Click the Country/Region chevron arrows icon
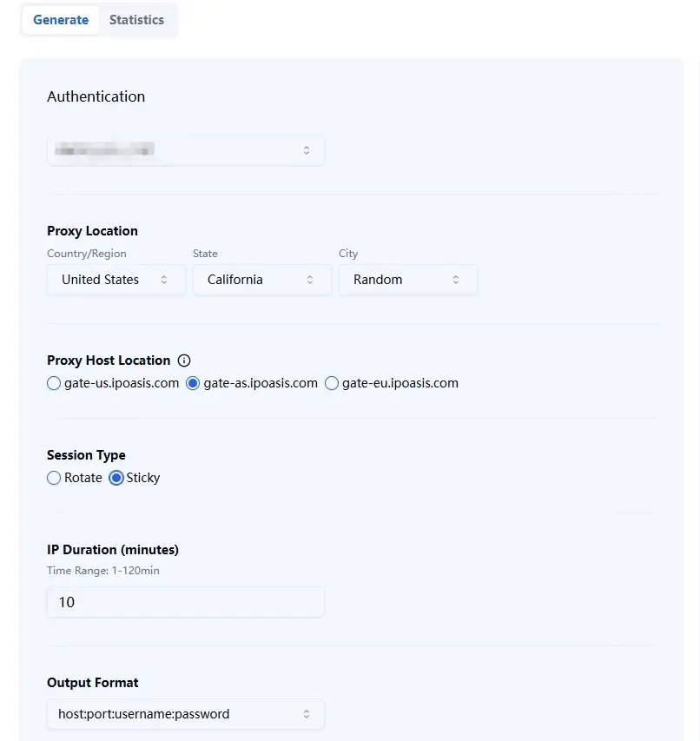The width and height of the screenshot is (700, 741). coord(164,280)
